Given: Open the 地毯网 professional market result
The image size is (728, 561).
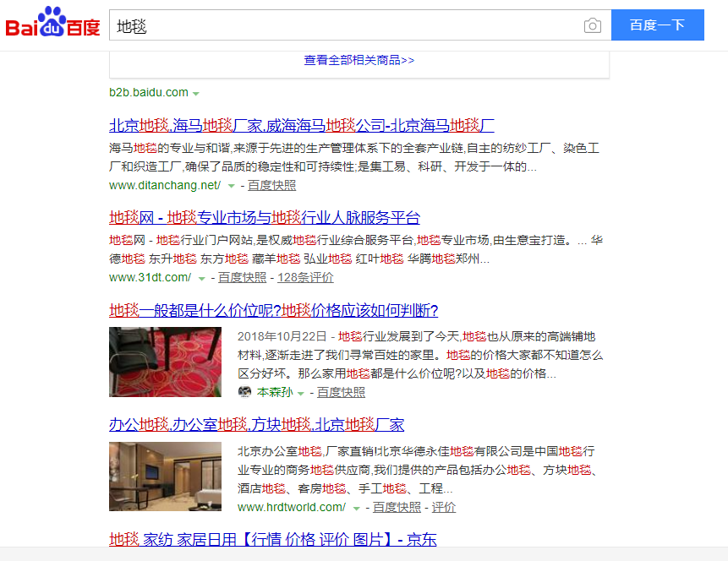Looking at the screenshot, I should point(264,218).
